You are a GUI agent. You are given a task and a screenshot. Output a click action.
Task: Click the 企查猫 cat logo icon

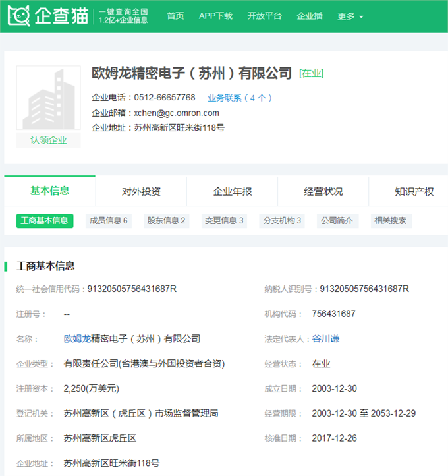pos(19,16)
